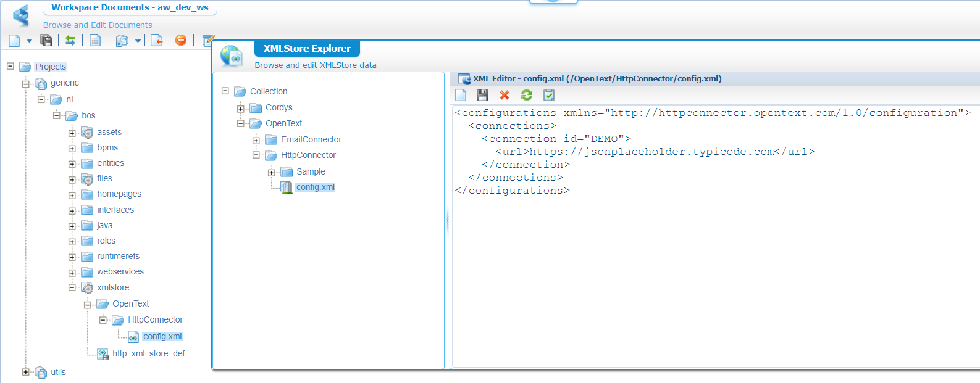This screenshot has height=383, width=980.
Task: Select http_xml_store_def in the Projects tree
Action: [x=148, y=354]
